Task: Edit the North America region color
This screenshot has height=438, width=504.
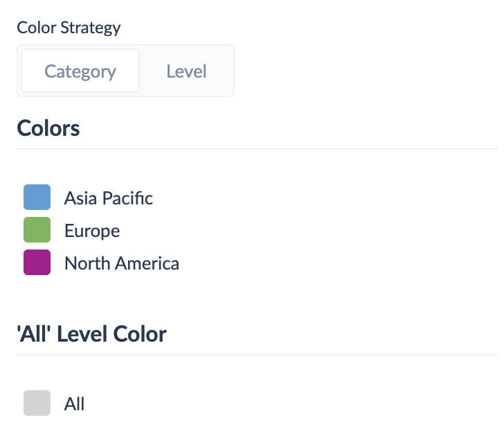Action: click(x=37, y=263)
